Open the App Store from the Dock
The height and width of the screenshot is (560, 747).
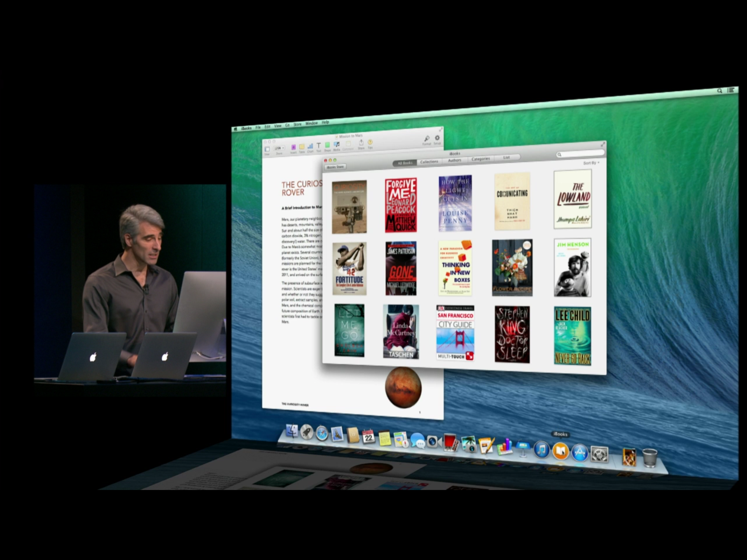[580, 452]
